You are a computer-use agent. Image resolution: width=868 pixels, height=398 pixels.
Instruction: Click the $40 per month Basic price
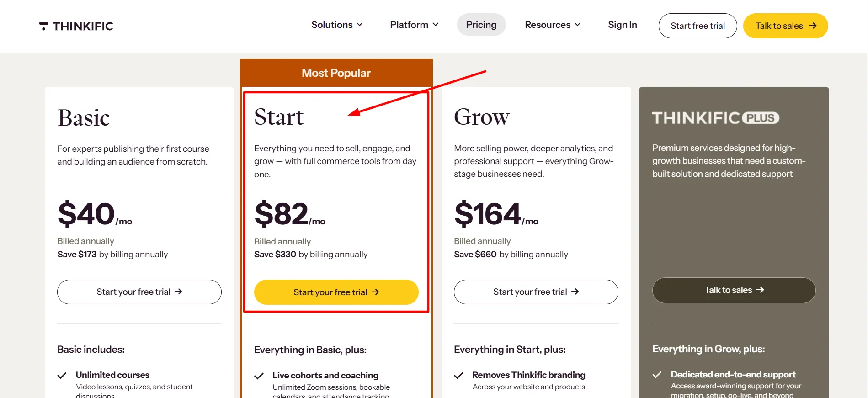[x=95, y=214]
